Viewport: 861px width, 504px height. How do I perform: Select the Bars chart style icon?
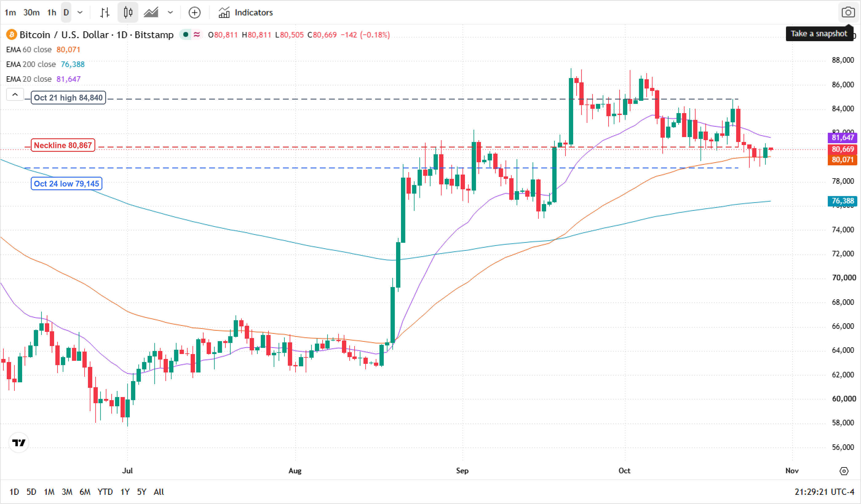click(x=105, y=13)
